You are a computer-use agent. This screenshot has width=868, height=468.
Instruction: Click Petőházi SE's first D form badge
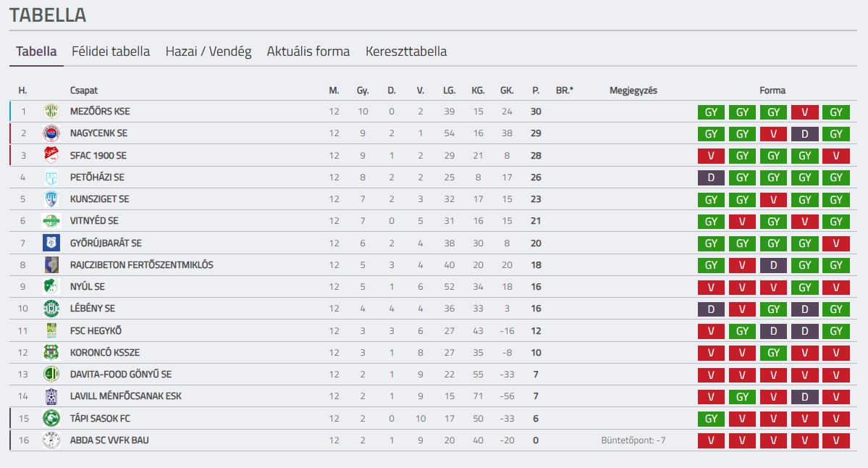(x=711, y=177)
